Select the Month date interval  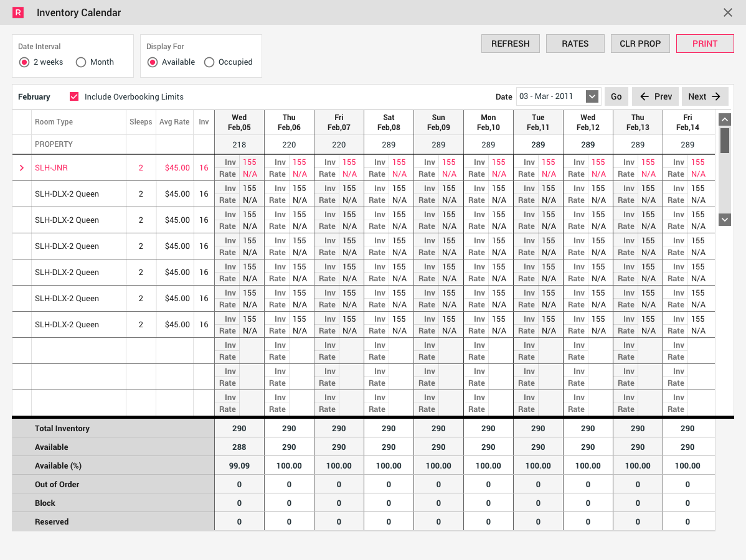tap(81, 62)
